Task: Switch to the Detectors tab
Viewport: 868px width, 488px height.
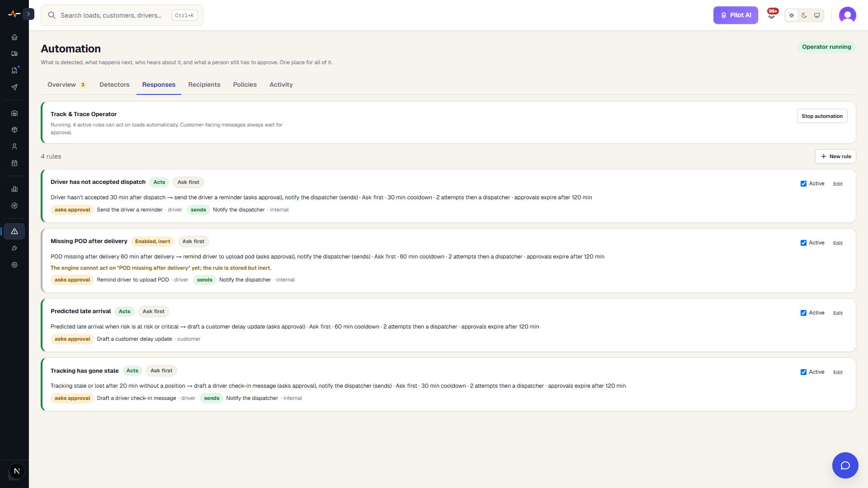Action: 114,84
